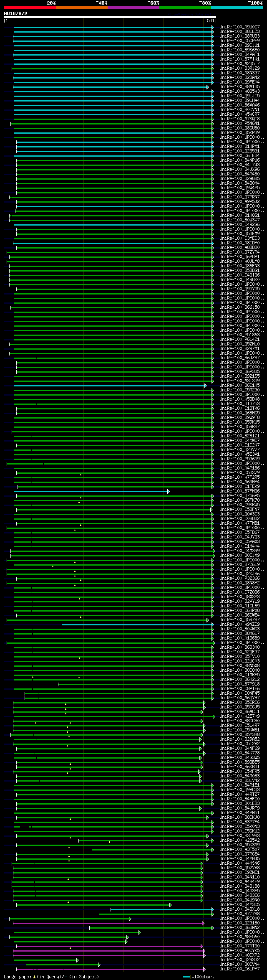Viewport: 267px width, 980px height.
Task: Click the green ~80% identity legend swatch
Action: [x=185, y=7]
